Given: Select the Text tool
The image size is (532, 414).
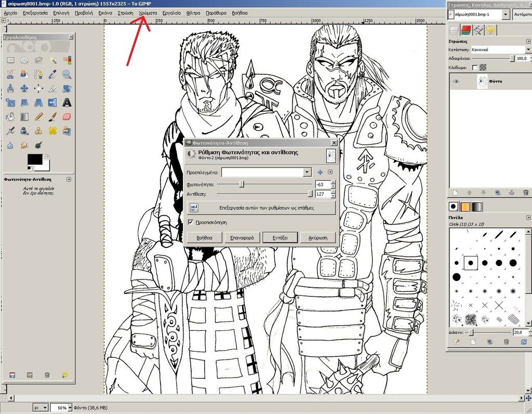Looking at the screenshot, I should [x=67, y=102].
